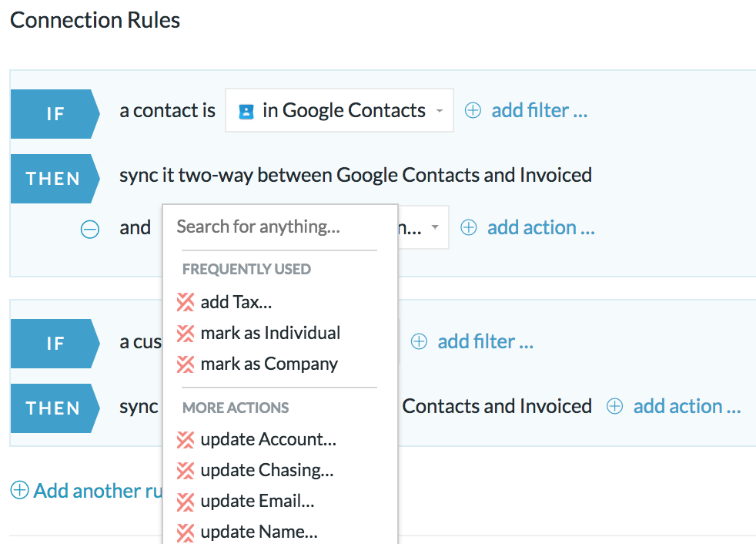Click first rule's 'add action ...' link
The image size is (756, 544).
[x=541, y=227]
